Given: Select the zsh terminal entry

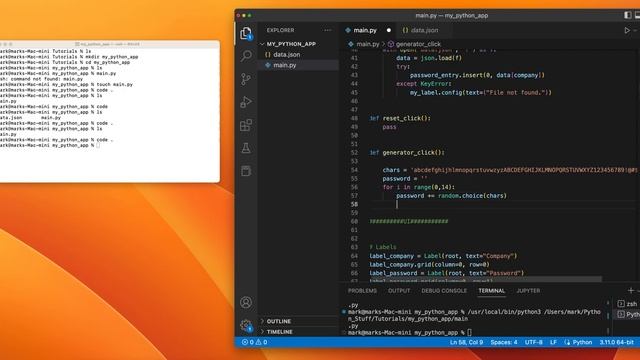Looking at the screenshot, I should tap(628, 304).
